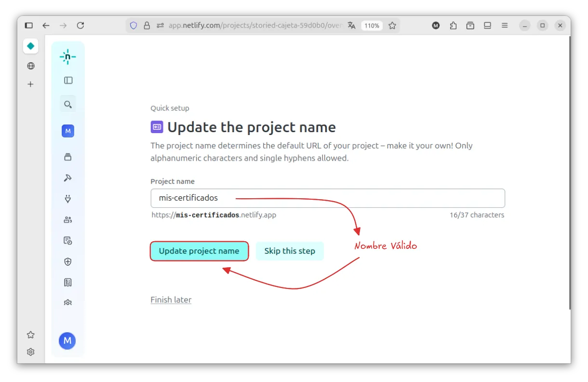Click the 110% zoom level indicator
Screen dimensions: 588x382
click(372, 26)
